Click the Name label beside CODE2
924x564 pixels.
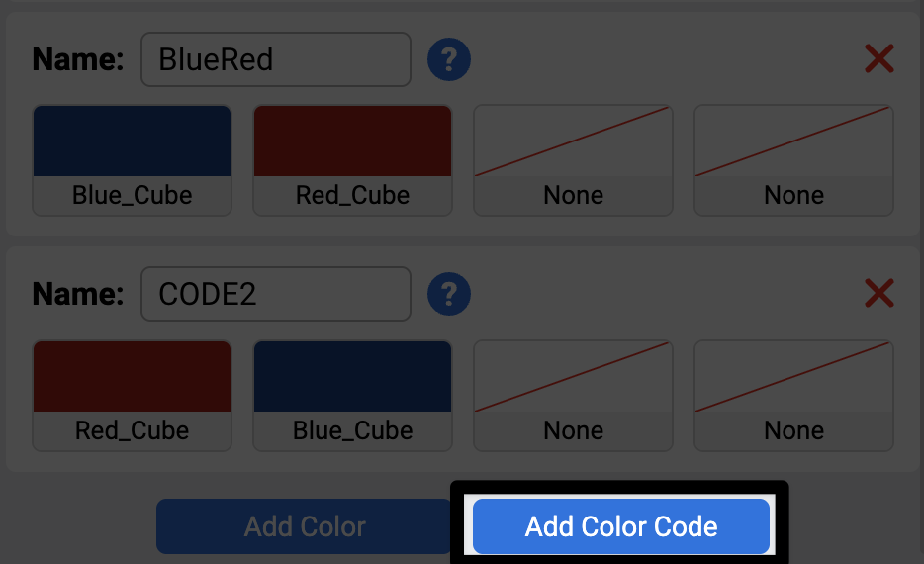coord(78,294)
